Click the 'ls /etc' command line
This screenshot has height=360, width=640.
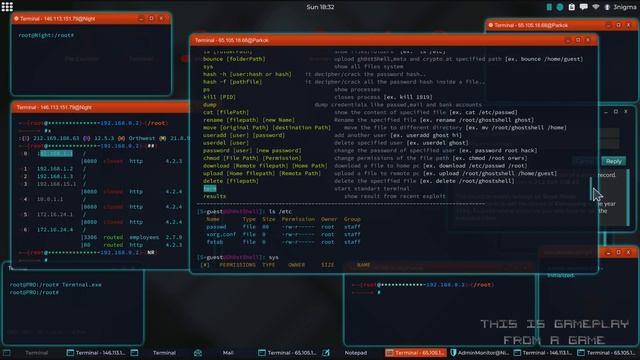(x=244, y=211)
